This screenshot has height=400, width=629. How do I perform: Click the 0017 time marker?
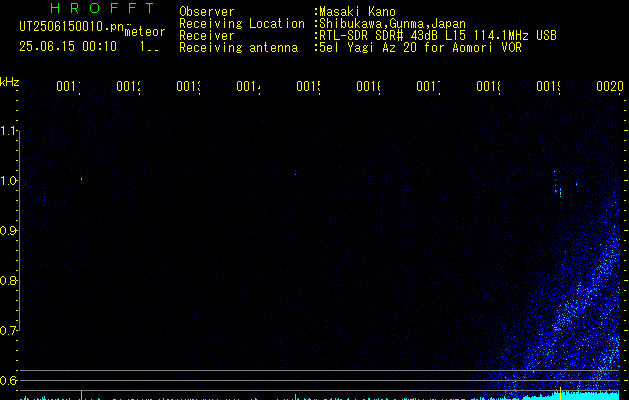(x=428, y=86)
